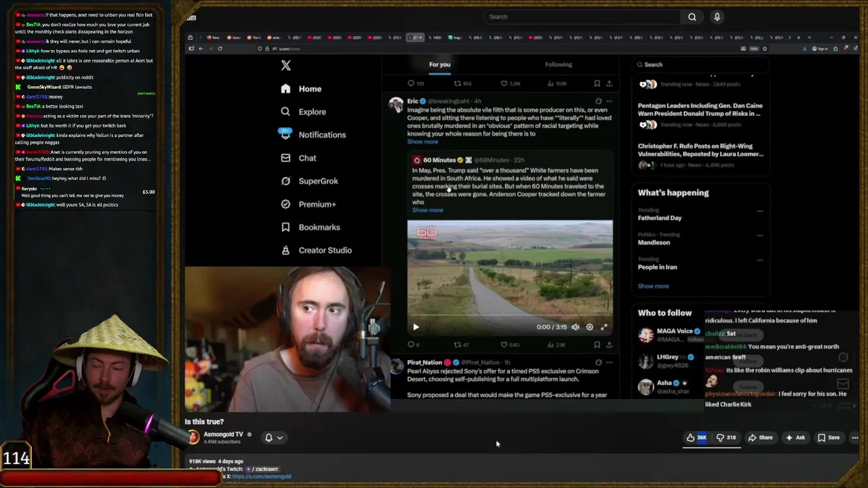Open Pirat_Nation profile avatar
Screen dimensions: 868x488
click(x=396, y=366)
